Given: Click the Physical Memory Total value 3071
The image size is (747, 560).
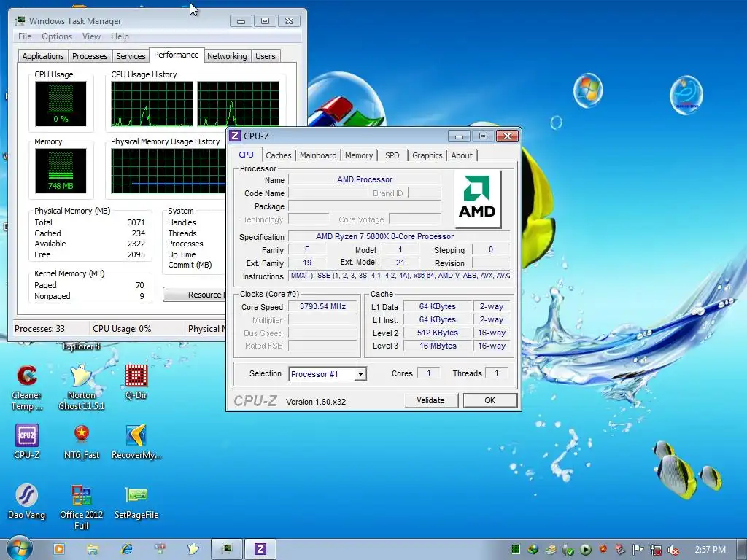Looking at the screenshot, I should [x=136, y=222].
